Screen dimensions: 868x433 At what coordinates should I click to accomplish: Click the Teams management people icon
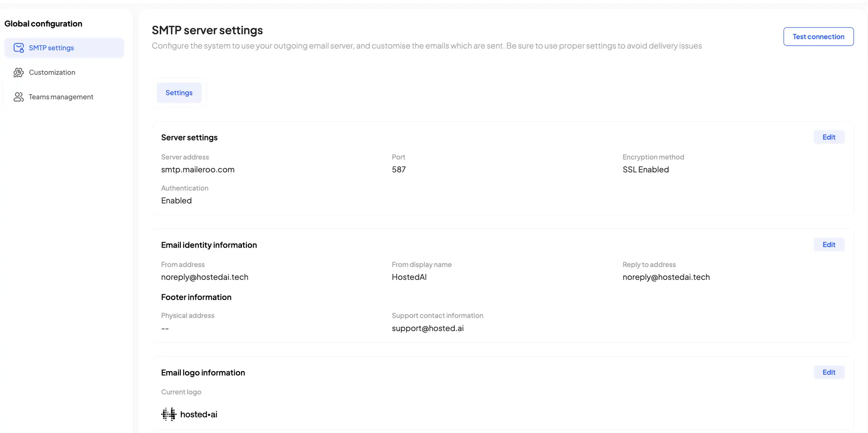point(18,97)
